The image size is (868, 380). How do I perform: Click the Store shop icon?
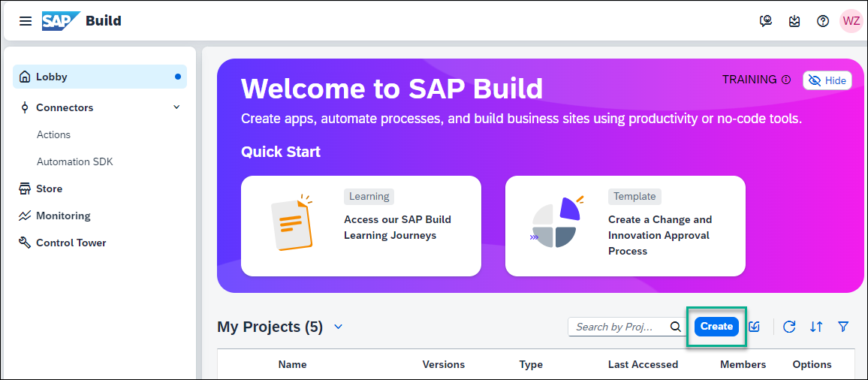tap(24, 189)
